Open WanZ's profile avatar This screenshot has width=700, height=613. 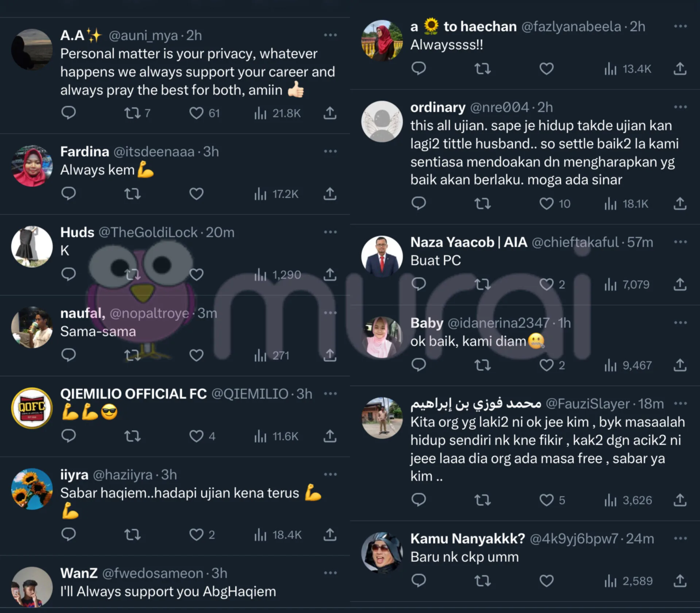32,587
